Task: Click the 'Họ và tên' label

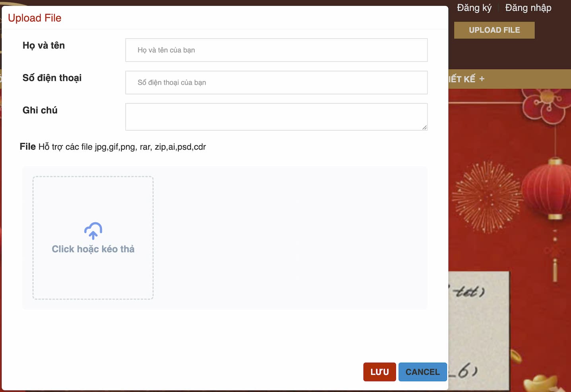Action: click(44, 46)
